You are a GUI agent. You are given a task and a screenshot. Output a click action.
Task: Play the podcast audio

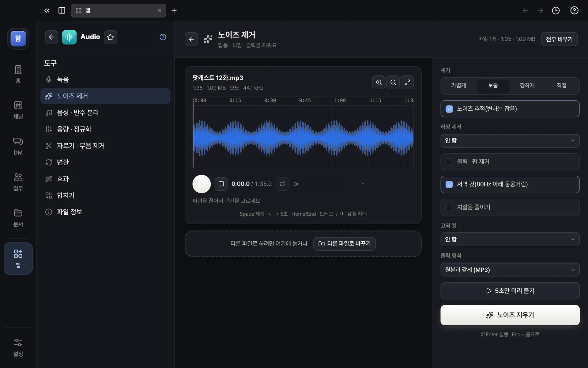coord(202,184)
